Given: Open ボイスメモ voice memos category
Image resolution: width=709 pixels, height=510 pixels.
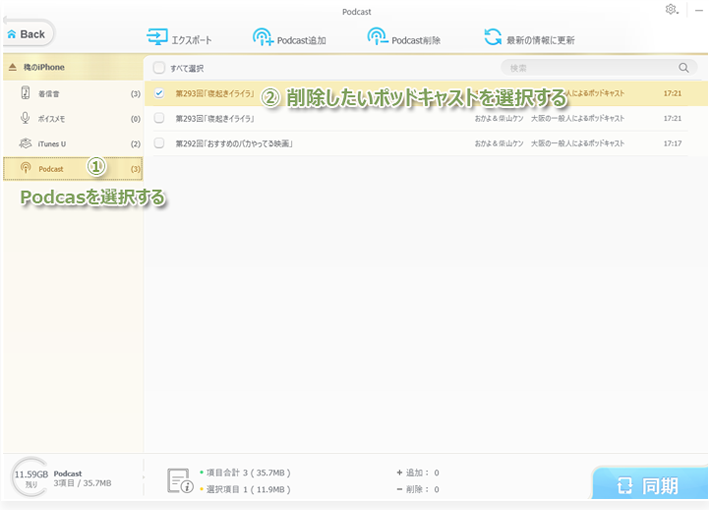Looking at the screenshot, I should click(x=73, y=118).
